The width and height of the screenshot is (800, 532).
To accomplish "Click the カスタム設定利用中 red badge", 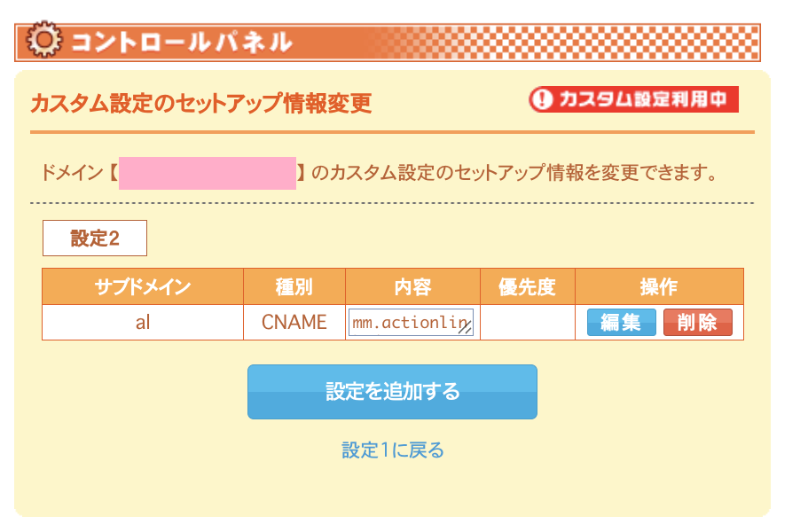I will coord(633,99).
